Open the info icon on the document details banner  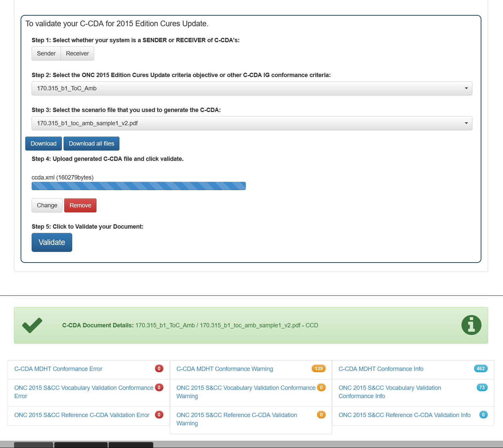(x=471, y=325)
